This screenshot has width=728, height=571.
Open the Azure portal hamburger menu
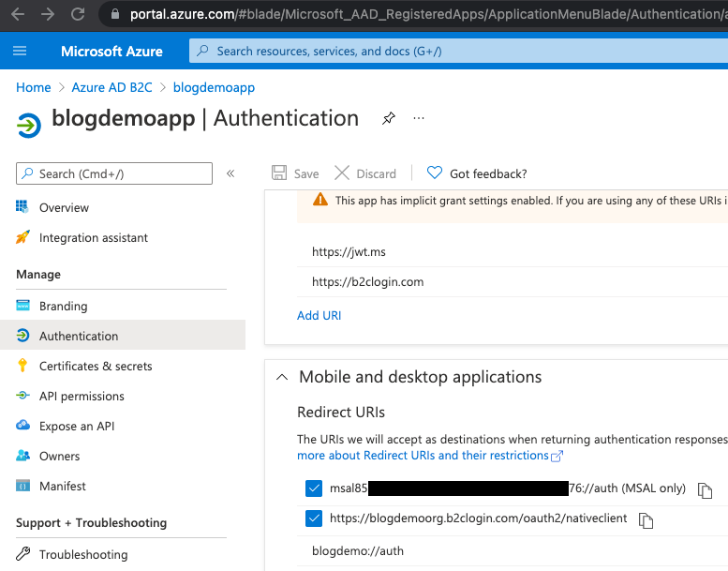point(20,51)
